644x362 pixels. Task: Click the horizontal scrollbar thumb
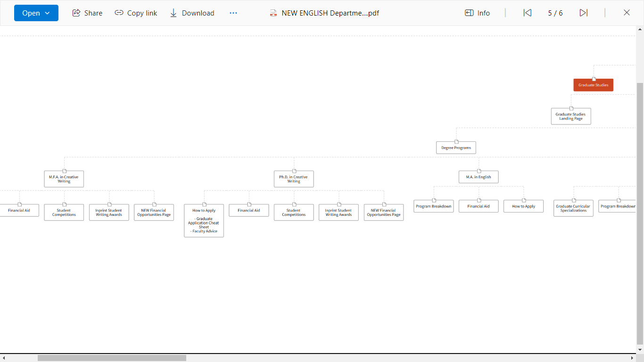tap(112, 358)
